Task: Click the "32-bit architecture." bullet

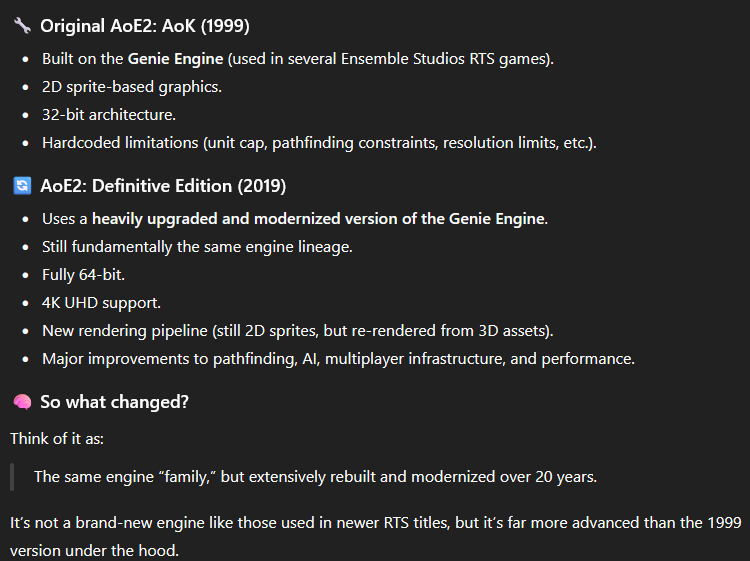Action: point(108,115)
